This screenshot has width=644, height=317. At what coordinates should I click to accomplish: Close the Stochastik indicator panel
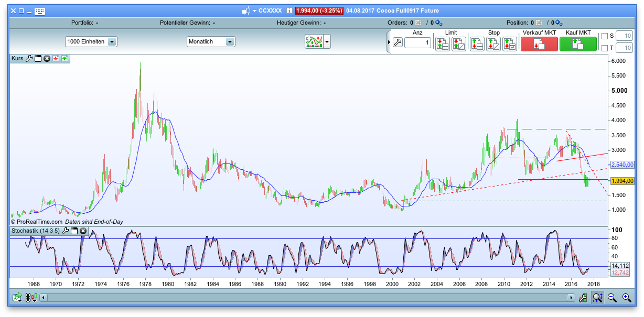[x=83, y=231]
